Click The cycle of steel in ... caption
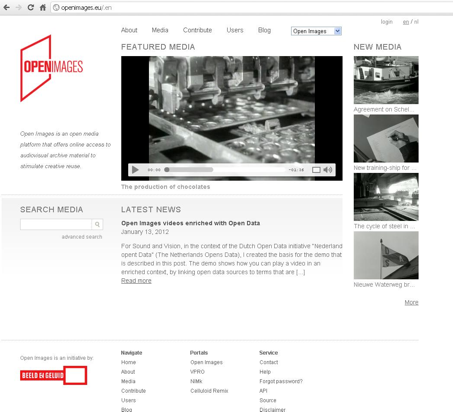Screen dimensions: 453x412 384,226
